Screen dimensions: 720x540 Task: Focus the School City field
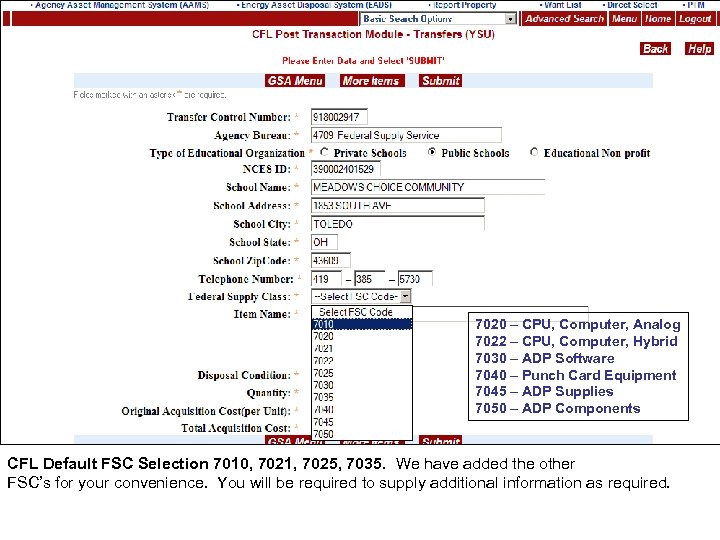[398, 224]
